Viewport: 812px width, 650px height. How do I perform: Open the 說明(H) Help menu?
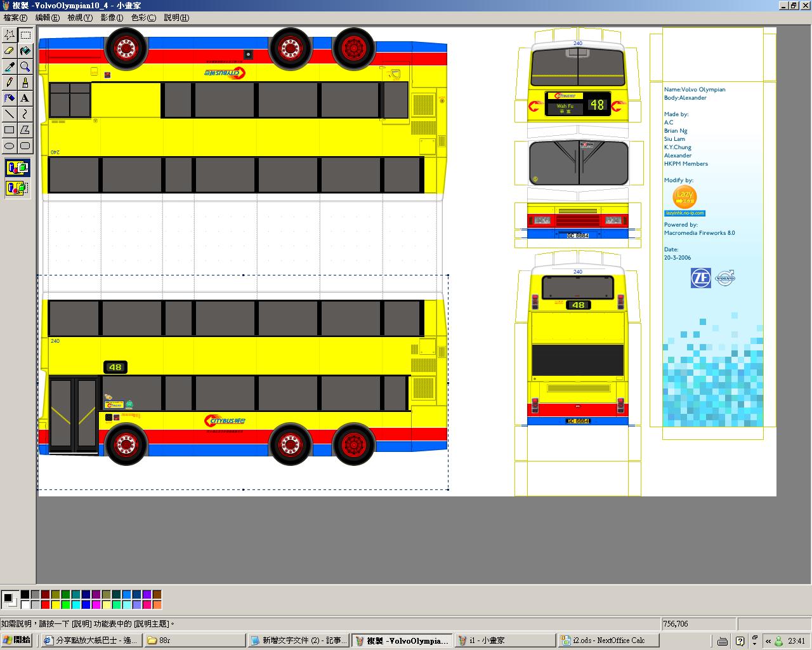point(176,18)
